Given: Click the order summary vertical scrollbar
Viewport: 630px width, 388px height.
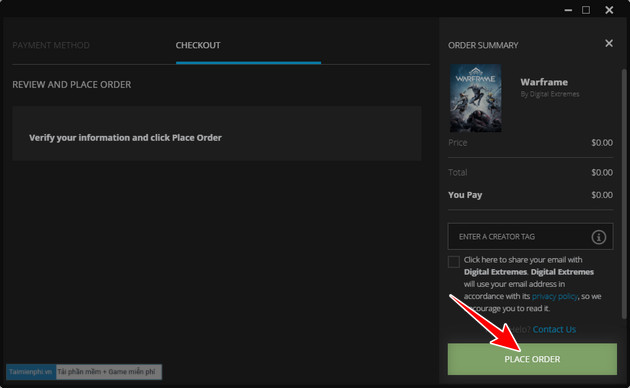Looking at the screenshot, I should [x=624, y=193].
